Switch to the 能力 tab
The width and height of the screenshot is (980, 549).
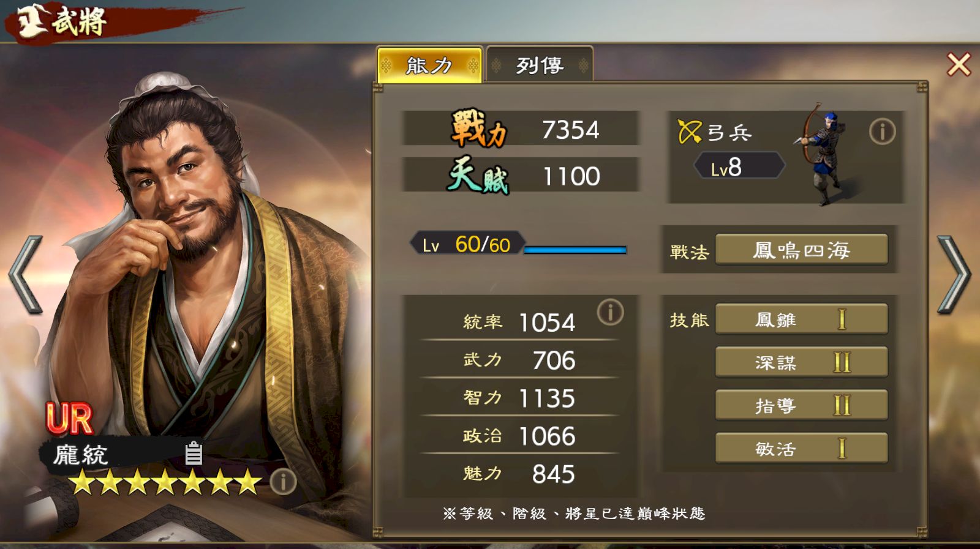pos(429,65)
